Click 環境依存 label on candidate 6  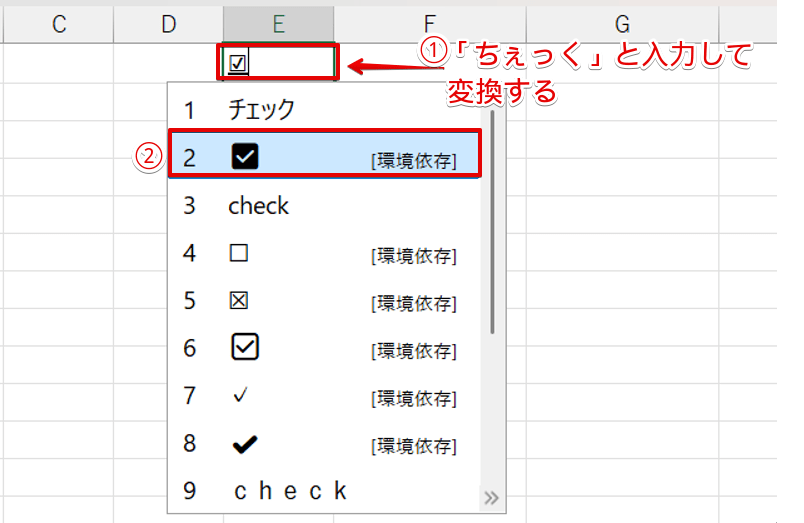pos(414,351)
